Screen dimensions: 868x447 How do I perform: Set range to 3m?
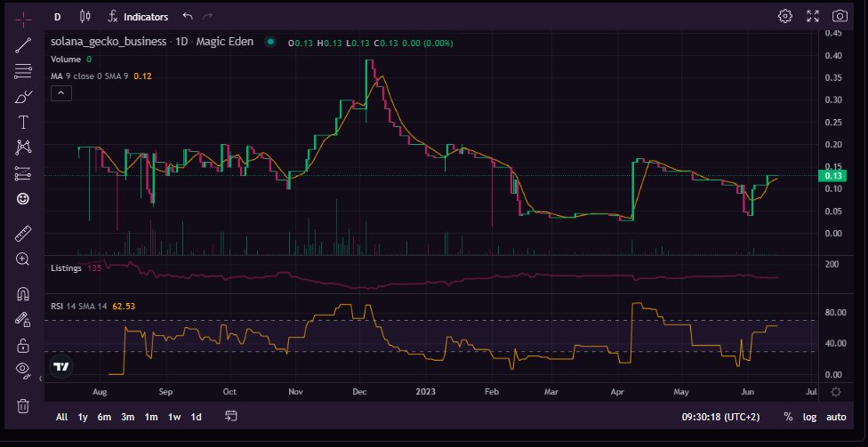127,417
